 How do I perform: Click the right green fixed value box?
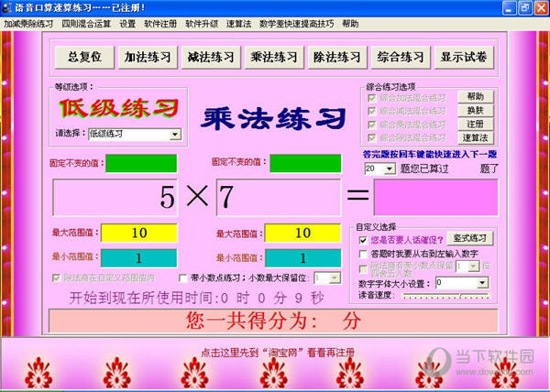(305, 163)
